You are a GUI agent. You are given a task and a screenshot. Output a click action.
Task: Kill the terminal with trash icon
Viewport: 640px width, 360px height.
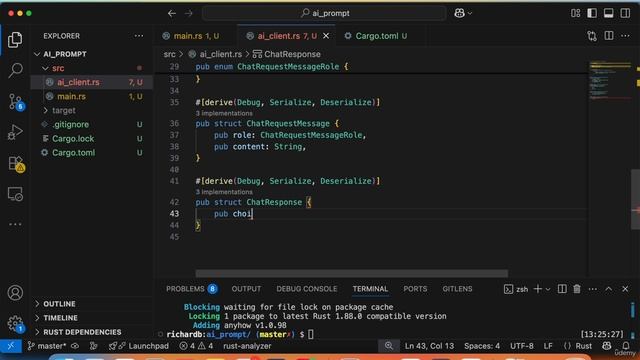point(577,289)
